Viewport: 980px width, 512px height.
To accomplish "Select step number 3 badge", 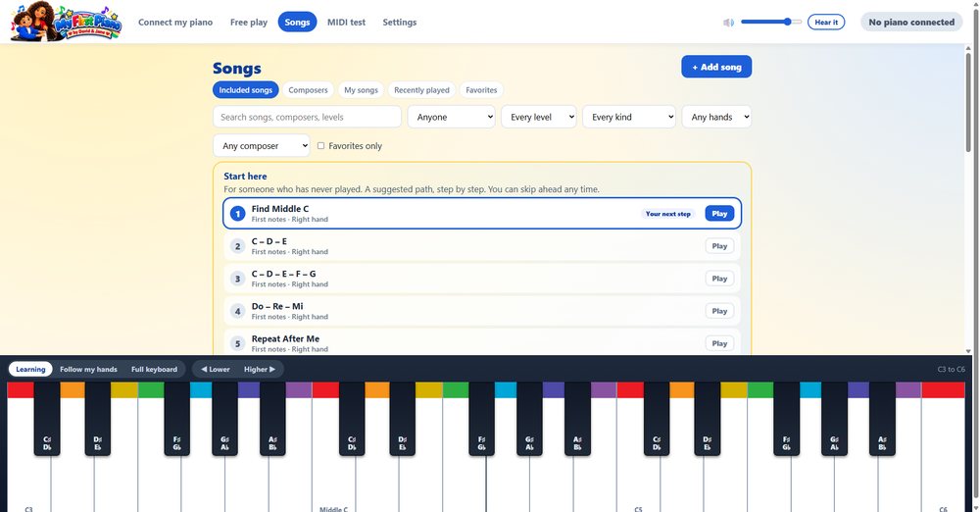I will (237, 279).
